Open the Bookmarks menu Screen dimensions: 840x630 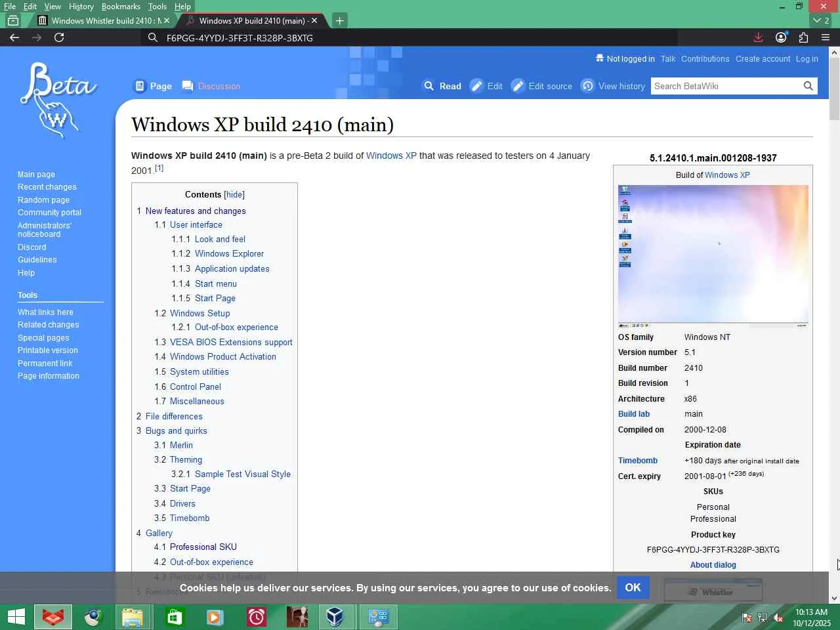pos(121,7)
